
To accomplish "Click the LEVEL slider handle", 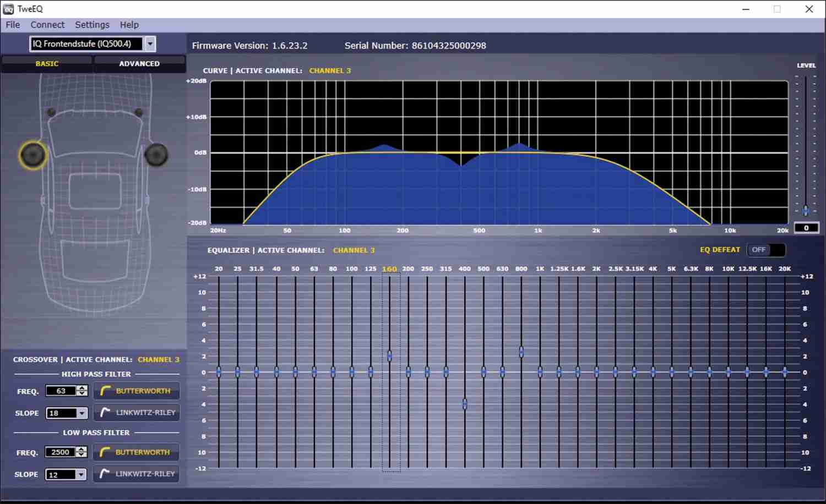I will [806, 211].
